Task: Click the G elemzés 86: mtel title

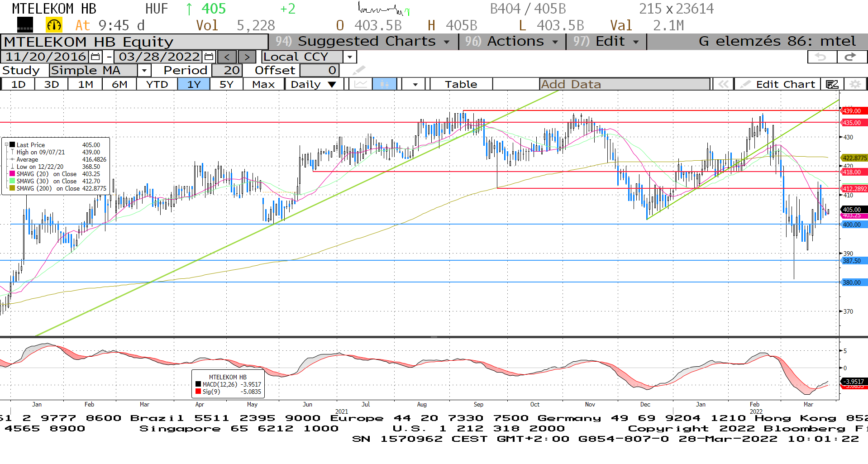Action: 777,41
